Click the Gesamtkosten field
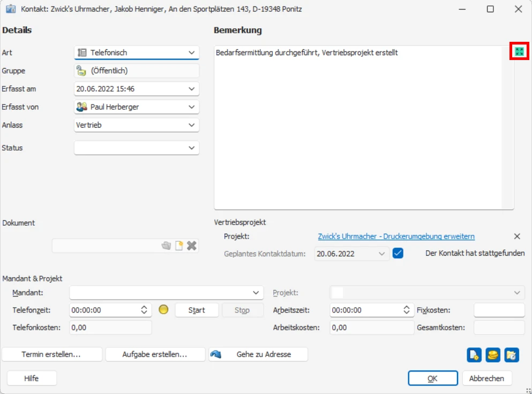The width and height of the screenshot is (532, 394). 499,328
